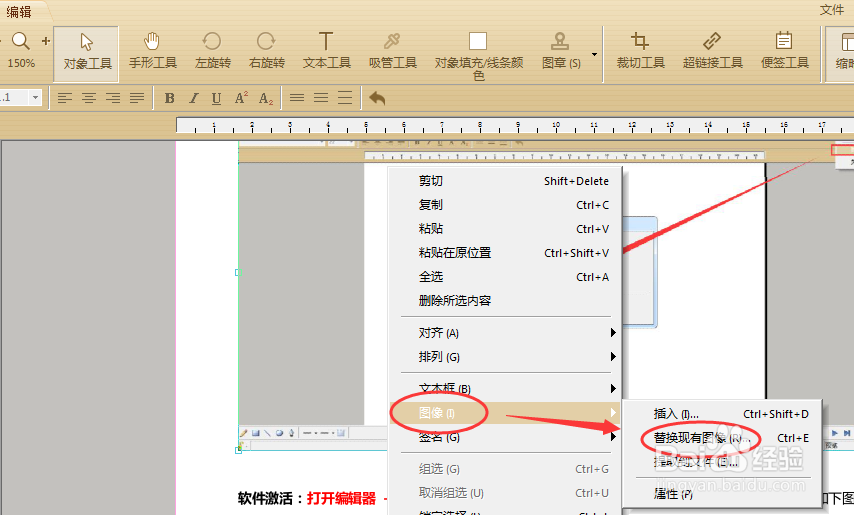Viewport: 854px width, 515px height.
Task: Expand the 排列 (G) submenu
Action: [505, 357]
